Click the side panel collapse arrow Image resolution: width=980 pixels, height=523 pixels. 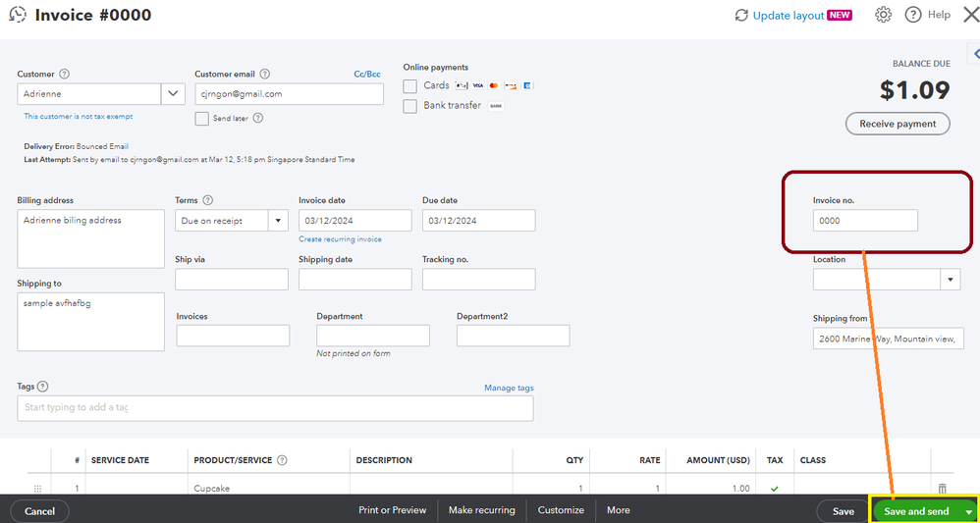coord(975,54)
